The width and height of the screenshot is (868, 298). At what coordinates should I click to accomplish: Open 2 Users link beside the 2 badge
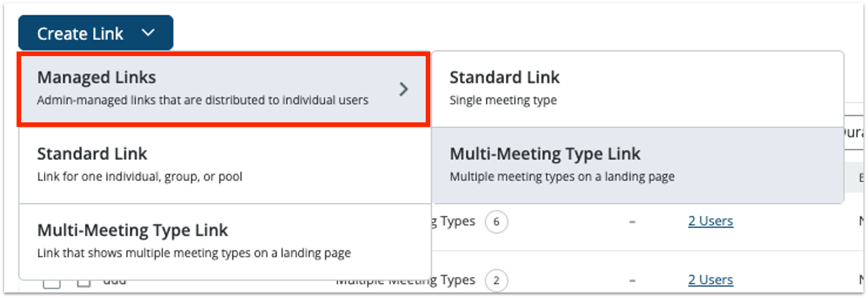coord(710,280)
